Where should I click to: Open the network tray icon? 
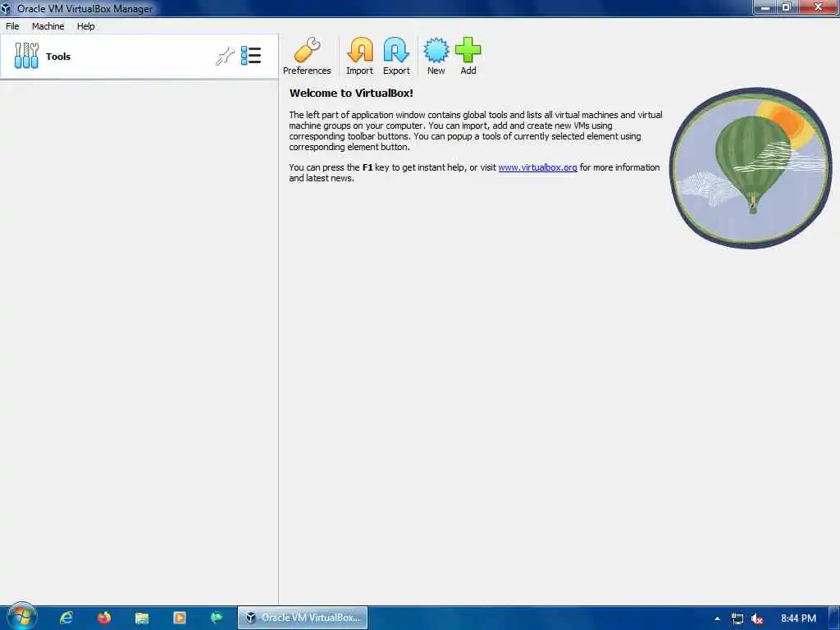737,619
